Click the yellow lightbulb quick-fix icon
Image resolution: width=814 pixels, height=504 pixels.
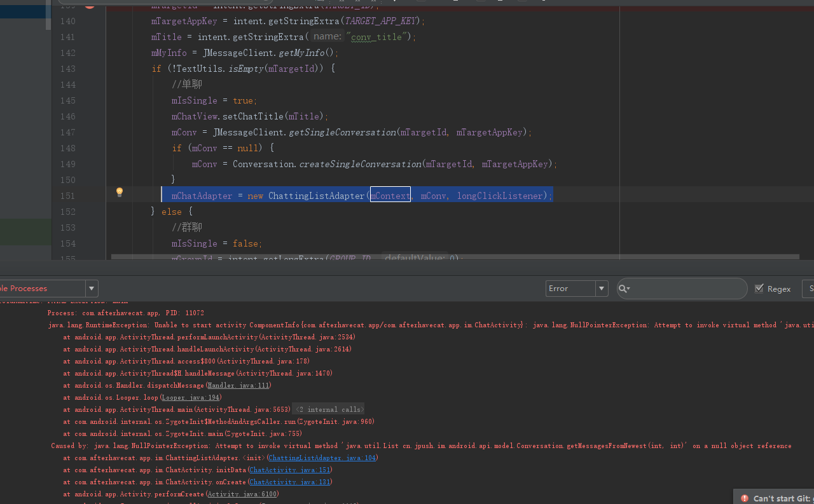[119, 193]
